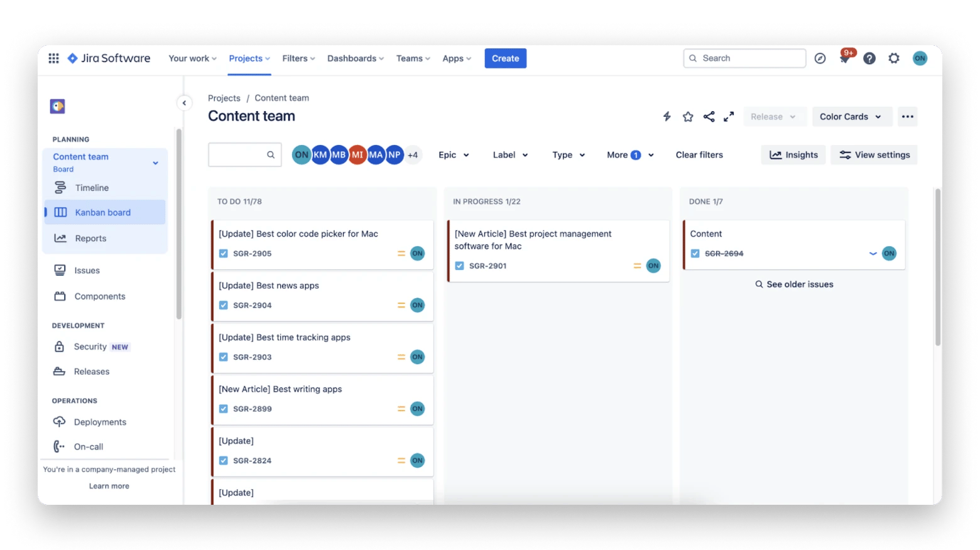Select Kanban board in the sidebar
980x550 pixels.
click(x=105, y=213)
